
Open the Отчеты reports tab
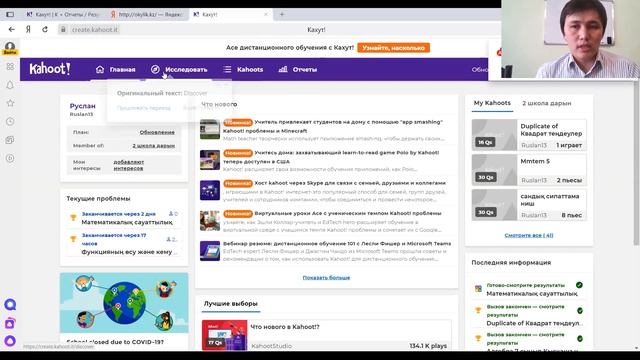point(298,69)
